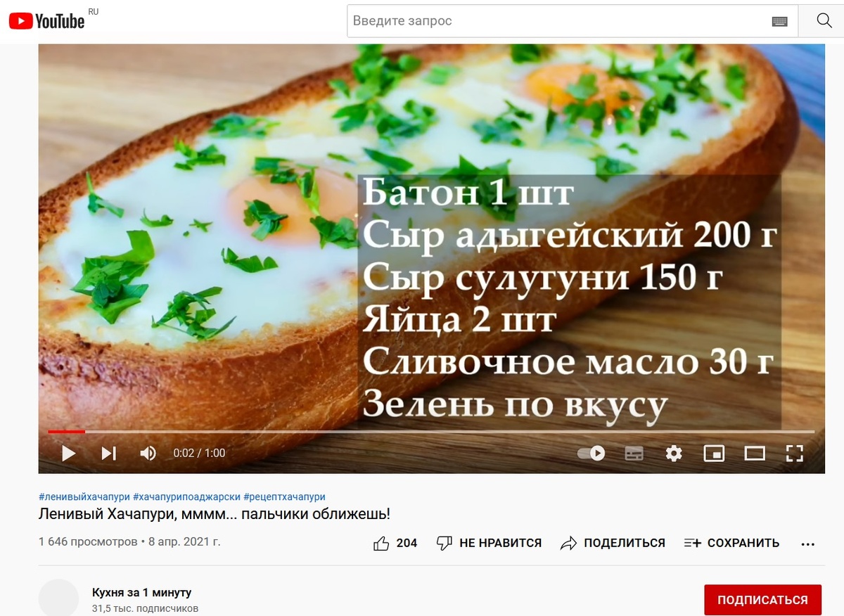Open more actions three-dot menu
The width and height of the screenshot is (844, 616).
pyautogui.click(x=808, y=544)
